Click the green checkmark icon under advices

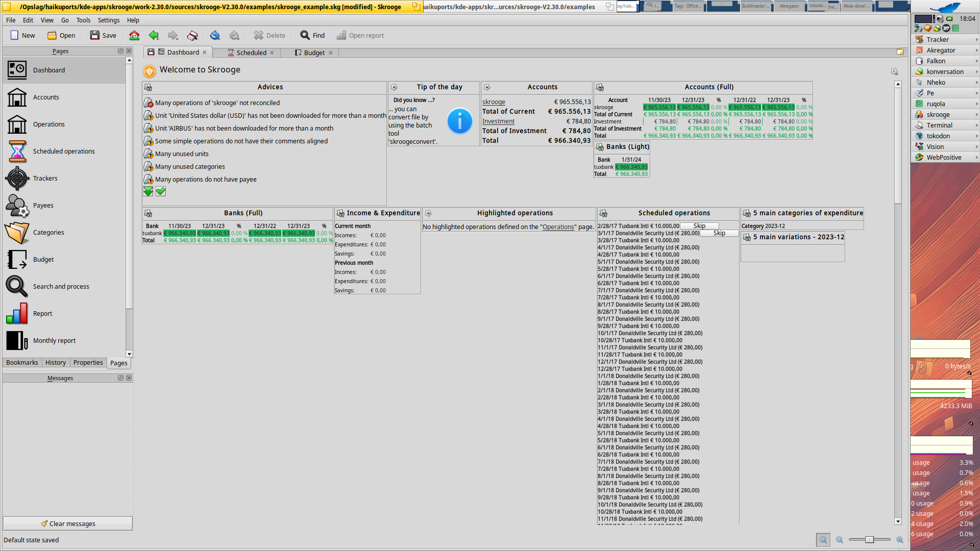click(161, 191)
